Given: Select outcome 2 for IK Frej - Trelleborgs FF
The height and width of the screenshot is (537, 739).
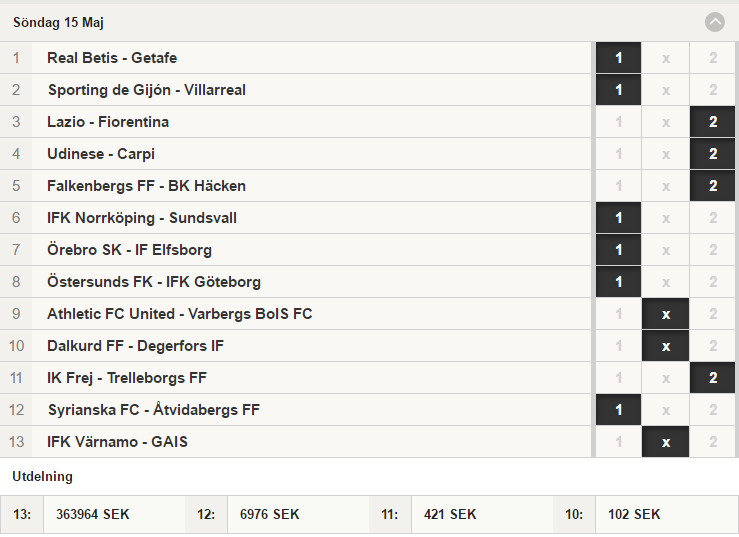Looking at the screenshot, I should pos(713,378).
